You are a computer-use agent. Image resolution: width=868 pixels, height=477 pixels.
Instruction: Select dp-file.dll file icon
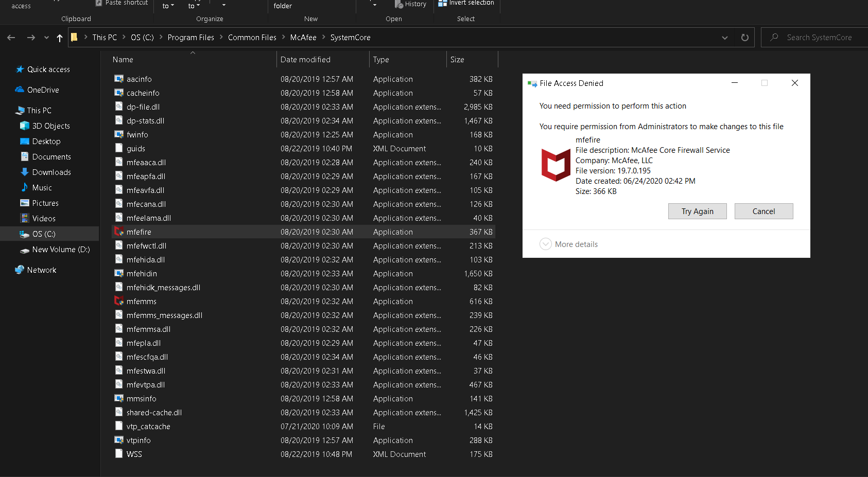click(119, 107)
